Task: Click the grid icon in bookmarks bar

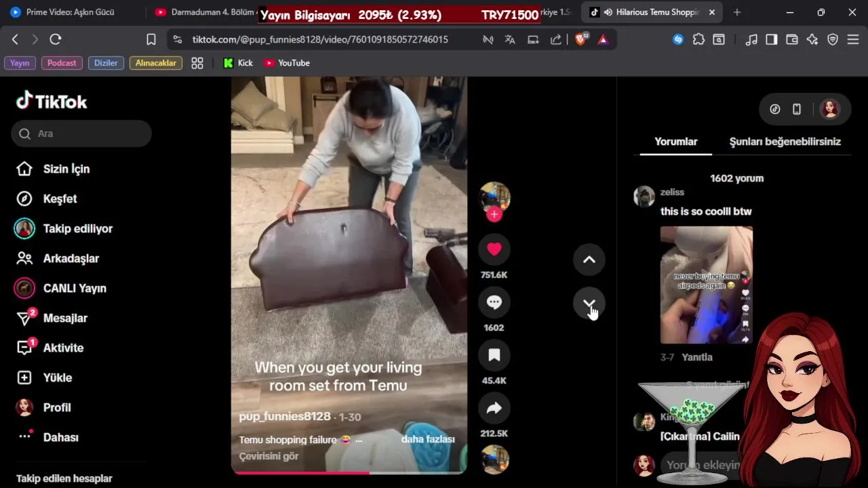Action: point(197,63)
